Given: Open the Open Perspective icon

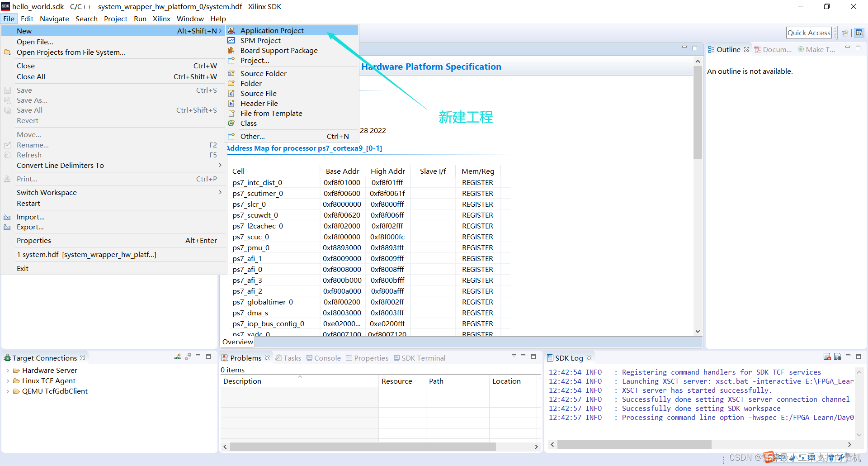Looking at the screenshot, I should [x=844, y=33].
